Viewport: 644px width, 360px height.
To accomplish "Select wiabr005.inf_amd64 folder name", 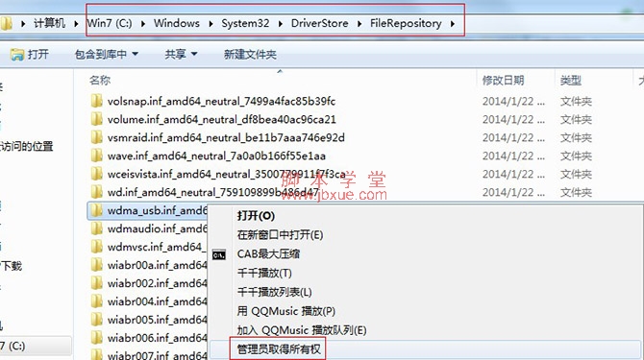I will [158, 320].
